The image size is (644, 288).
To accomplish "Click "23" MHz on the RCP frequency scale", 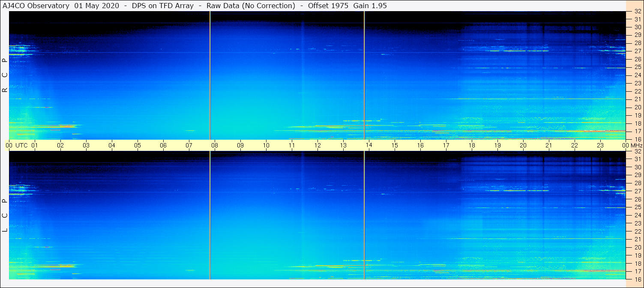I will [637, 83].
